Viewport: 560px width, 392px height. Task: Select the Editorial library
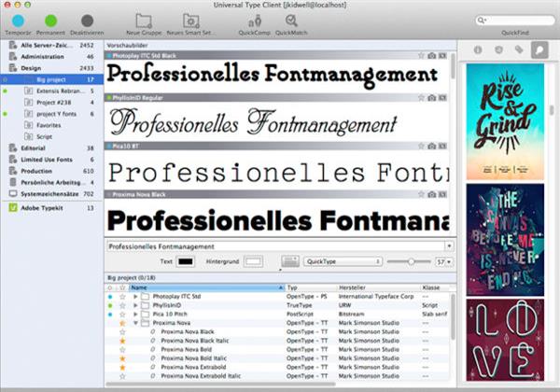[51, 148]
